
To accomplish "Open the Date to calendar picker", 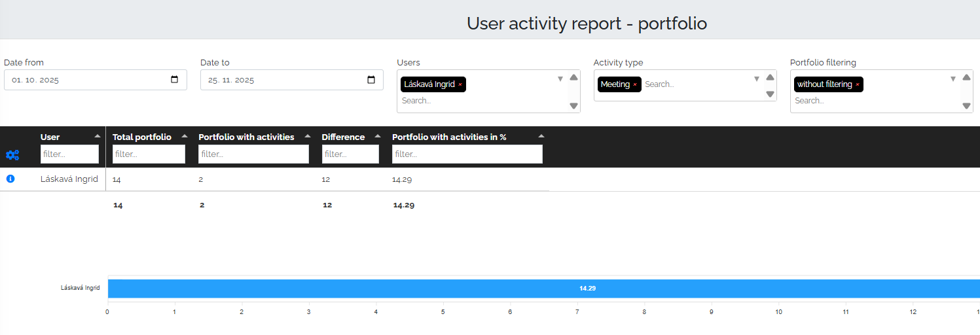I will [x=371, y=80].
